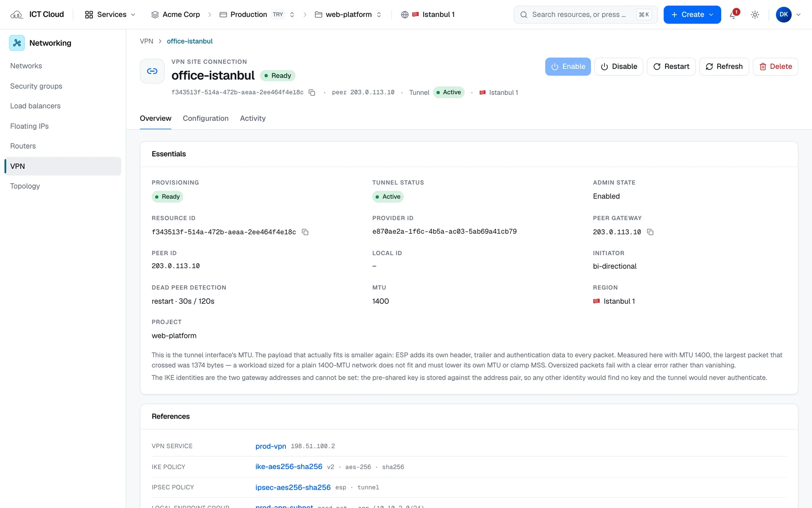
Task: Switch to the Activity tab
Action: pos(253,119)
